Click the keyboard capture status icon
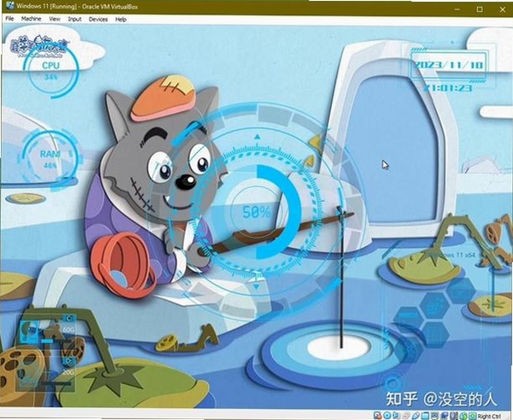513x420 pixels. point(473,416)
